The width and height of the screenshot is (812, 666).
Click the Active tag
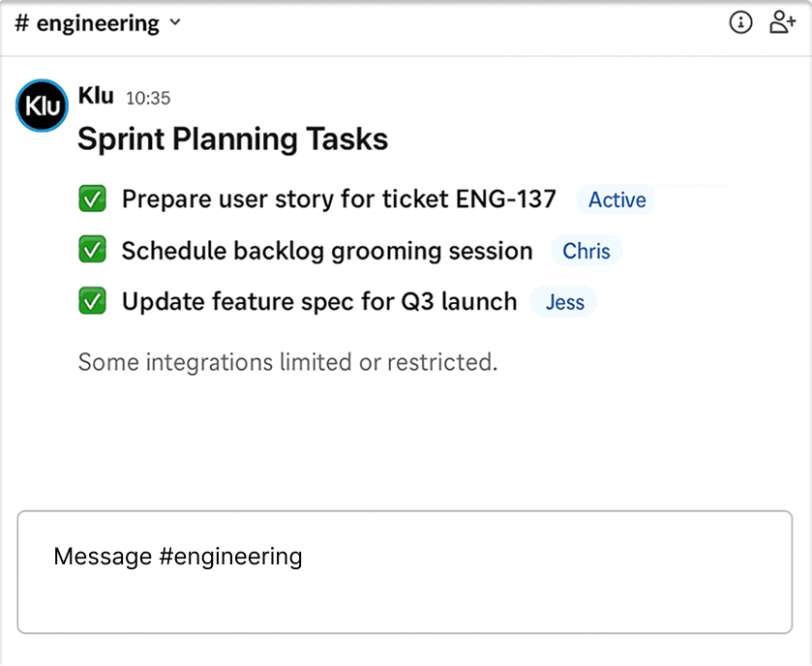[617, 200]
